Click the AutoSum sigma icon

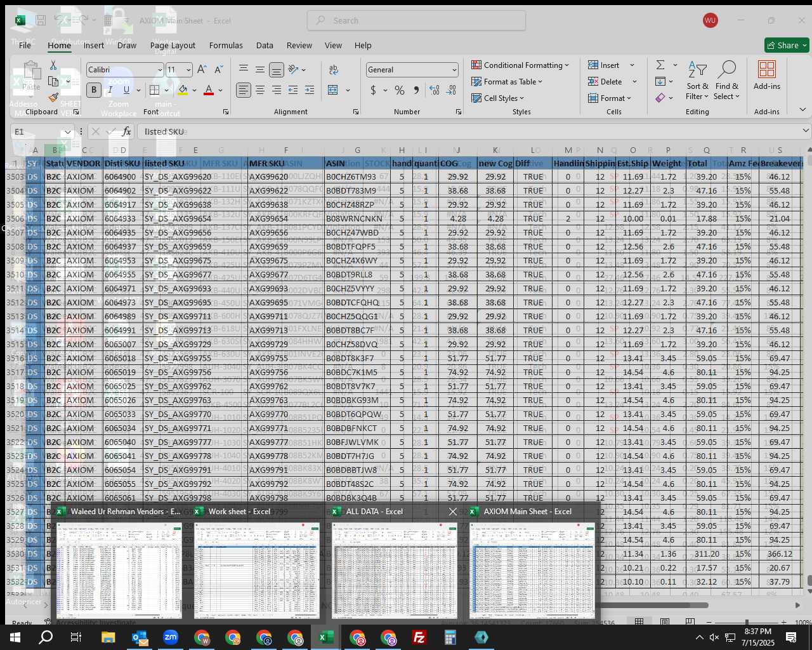point(660,65)
